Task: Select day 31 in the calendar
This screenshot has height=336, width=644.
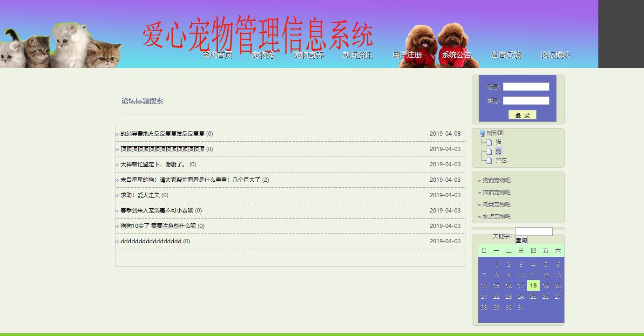Action: (521, 307)
